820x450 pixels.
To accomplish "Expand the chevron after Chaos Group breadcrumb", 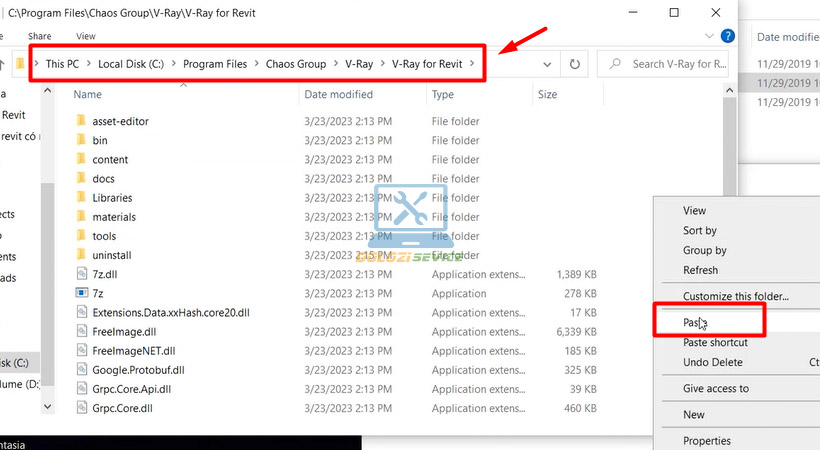I will point(335,64).
